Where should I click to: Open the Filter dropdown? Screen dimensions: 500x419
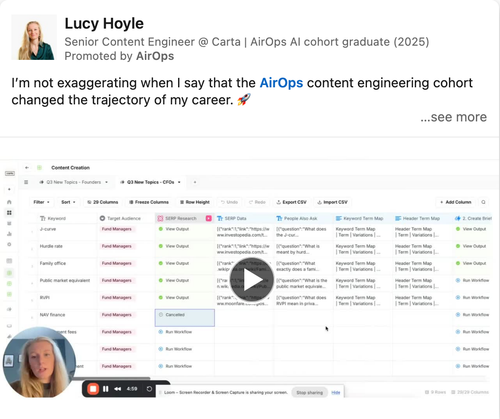(x=41, y=202)
